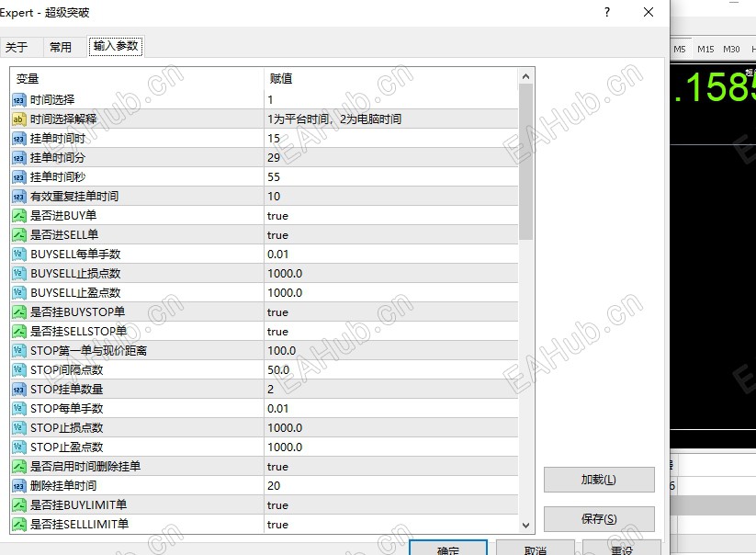Click the integer icon beside STOP挂单数量
Viewport: 756px width, 555px height.
click(18, 389)
